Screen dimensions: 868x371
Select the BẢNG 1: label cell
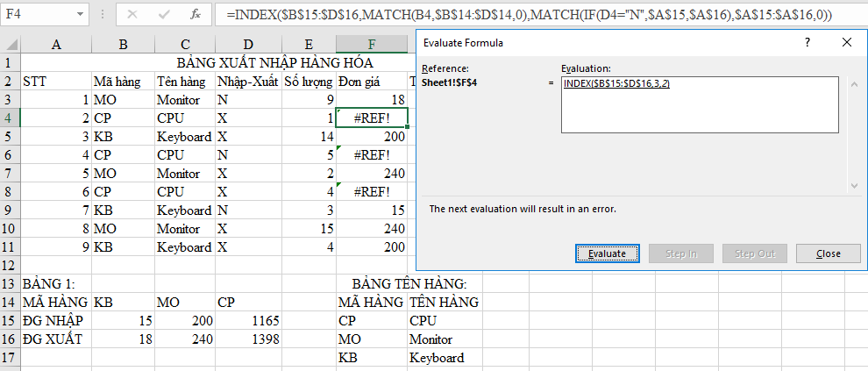click(x=56, y=284)
